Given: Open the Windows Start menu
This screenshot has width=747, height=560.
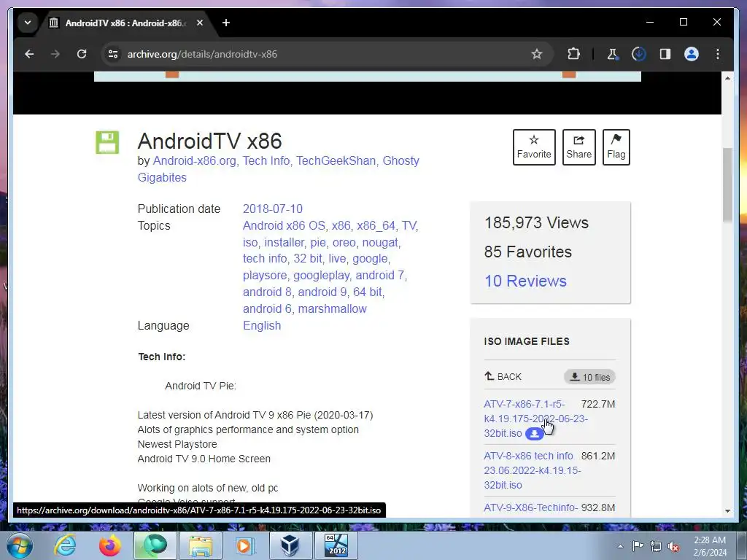Looking at the screenshot, I should (19, 545).
